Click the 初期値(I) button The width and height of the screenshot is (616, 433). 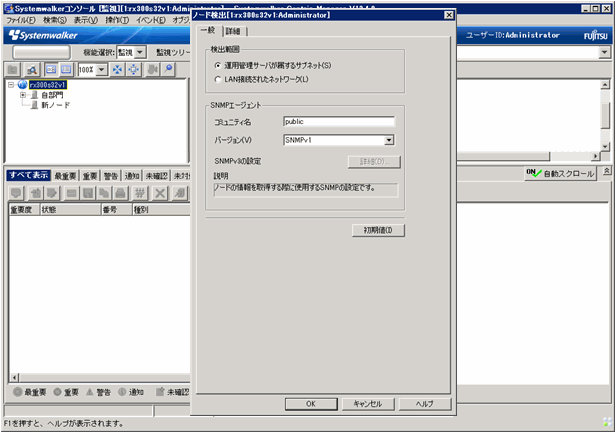(x=378, y=230)
